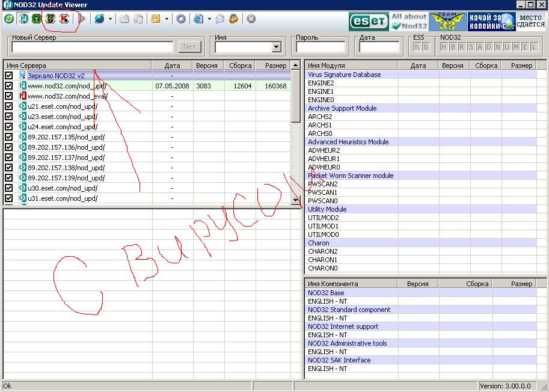549x392 pixels.
Task: Open the key icon's dropdown arrow
Action: pyautogui.click(x=167, y=19)
